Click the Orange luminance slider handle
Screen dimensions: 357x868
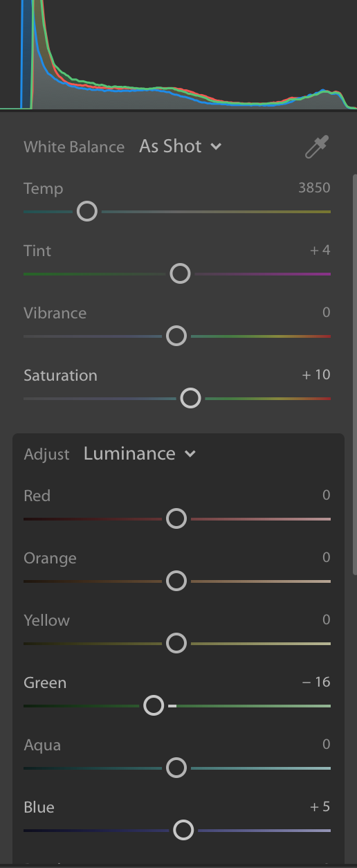pos(176,581)
